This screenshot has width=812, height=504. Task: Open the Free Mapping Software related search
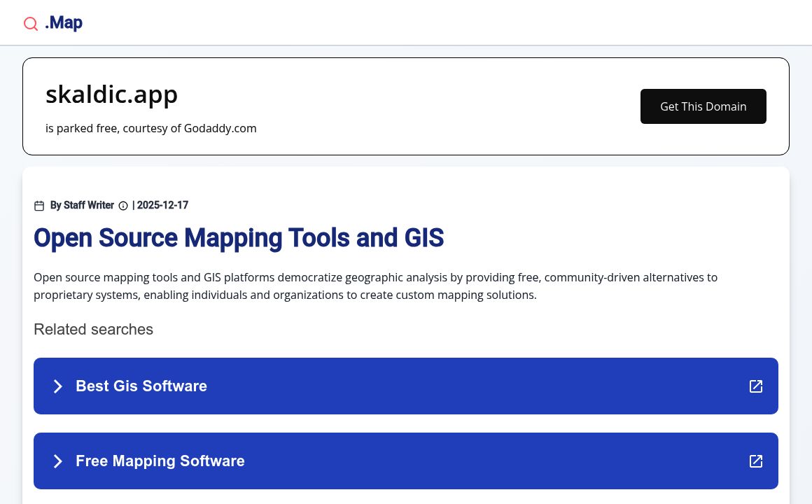pyautogui.click(x=160, y=461)
